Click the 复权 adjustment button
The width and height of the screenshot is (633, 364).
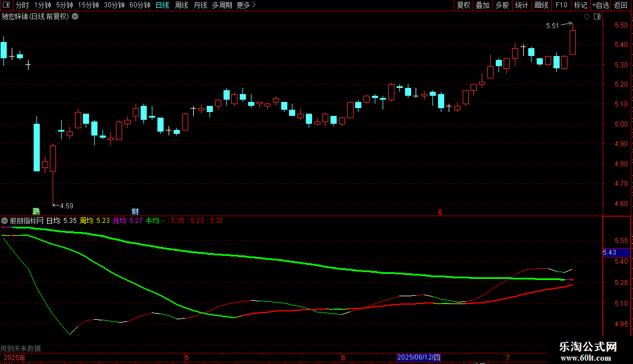pyautogui.click(x=463, y=5)
